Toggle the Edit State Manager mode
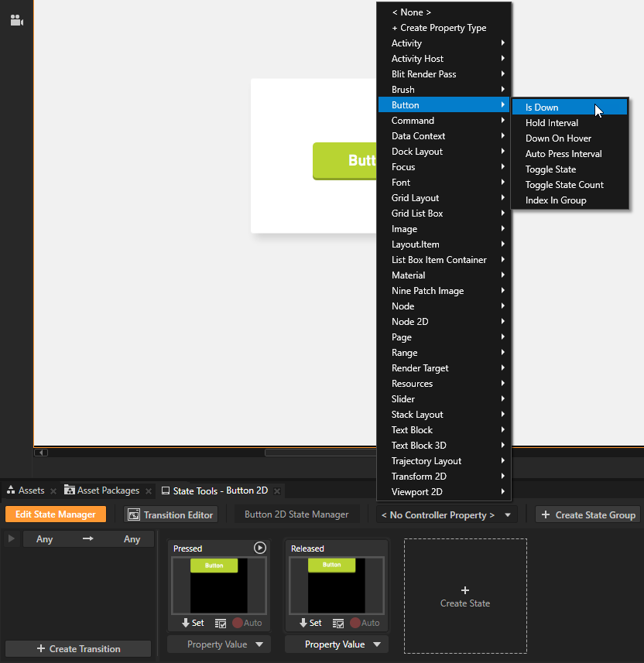The width and height of the screenshot is (644, 663). click(55, 513)
